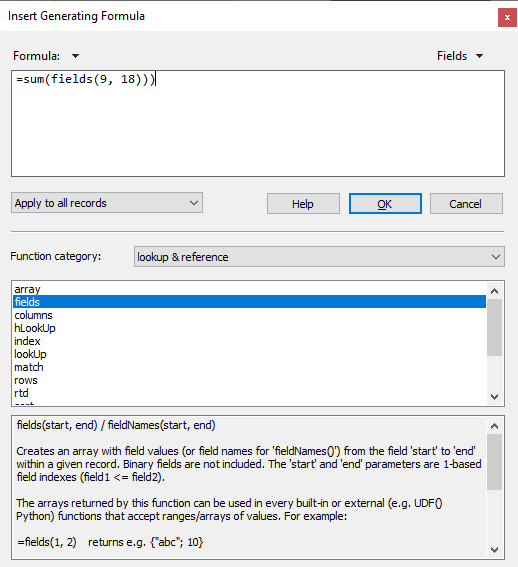Select 'lookUp' in the function list

[249, 354]
